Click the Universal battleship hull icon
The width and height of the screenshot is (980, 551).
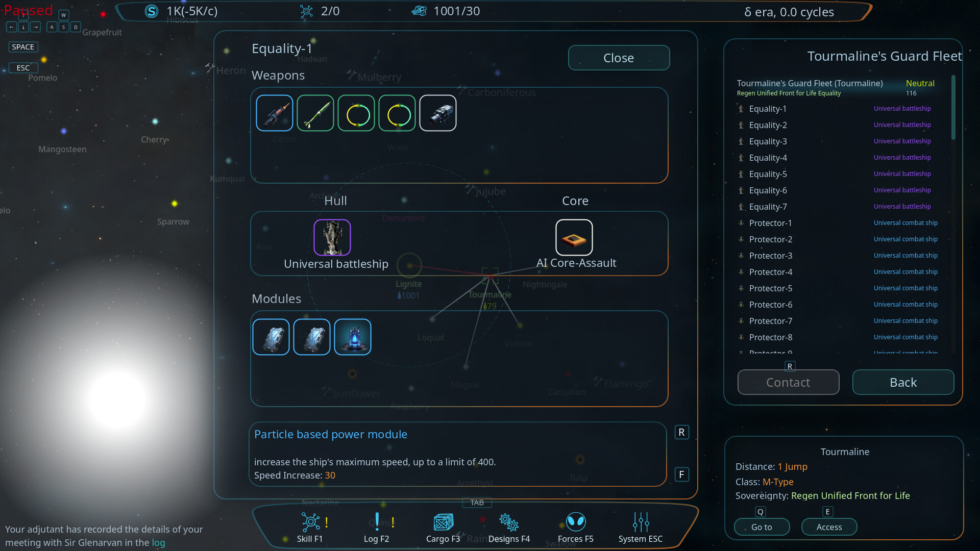[332, 237]
